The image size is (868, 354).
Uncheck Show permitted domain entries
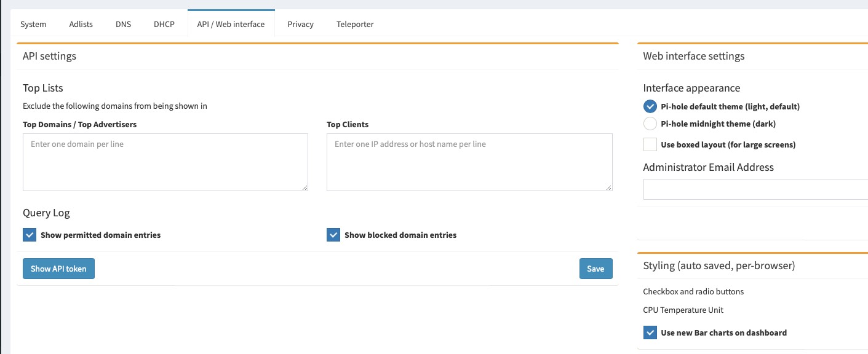tap(30, 235)
